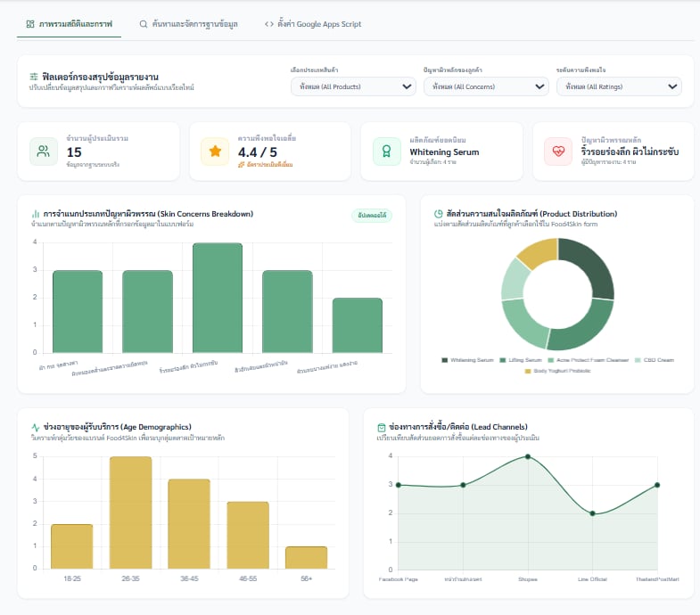Toggle Whitening Serum legend item in donut chart
Image resolution: width=700 pixels, height=615 pixels.
click(467, 360)
